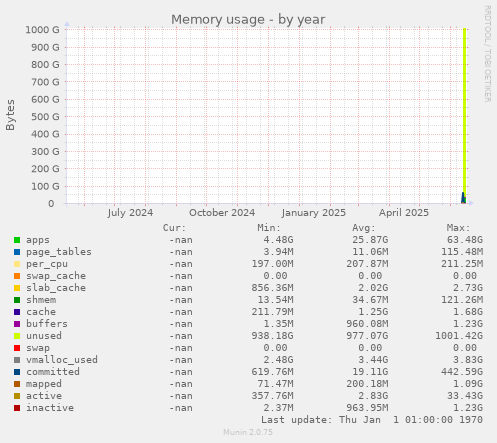Image resolution: width=497 pixels, height=443 pixels.
Task: Click the shmem max value 121.26M
Action: click(462, 300)
